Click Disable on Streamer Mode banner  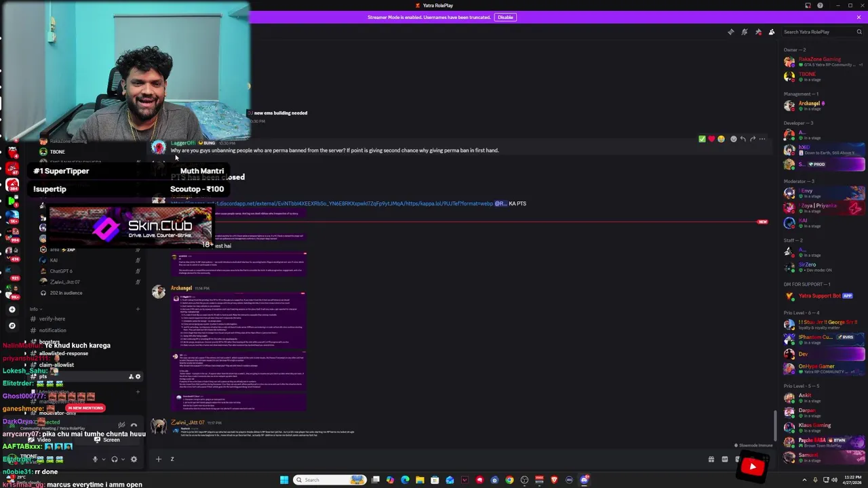(x=505, y=17)
